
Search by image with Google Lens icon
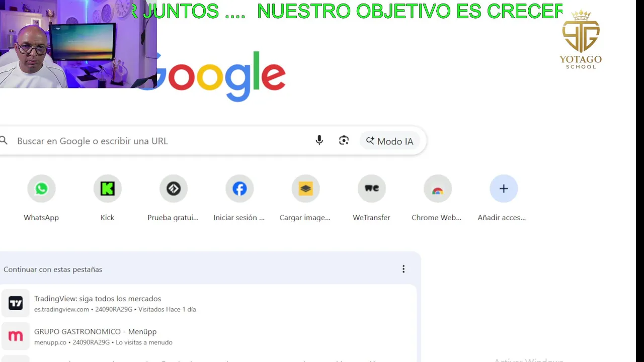[344, 141]
